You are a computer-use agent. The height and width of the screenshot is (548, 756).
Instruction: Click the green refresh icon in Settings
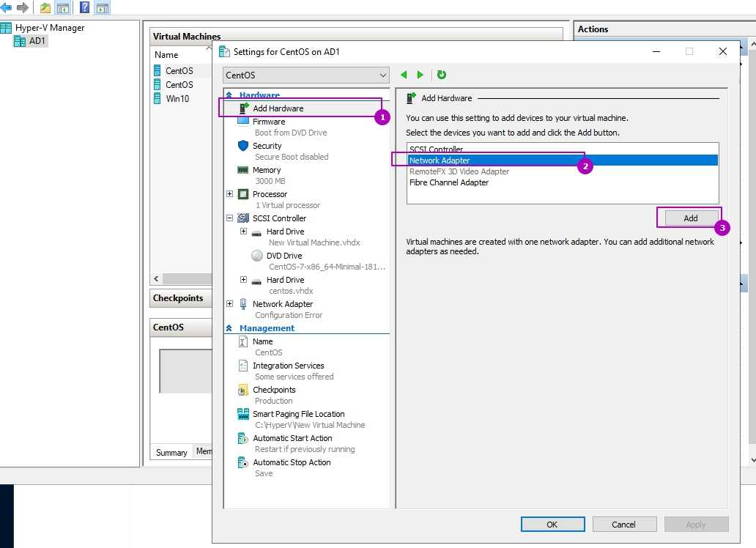pyautogui.click(x=441, y=75)
